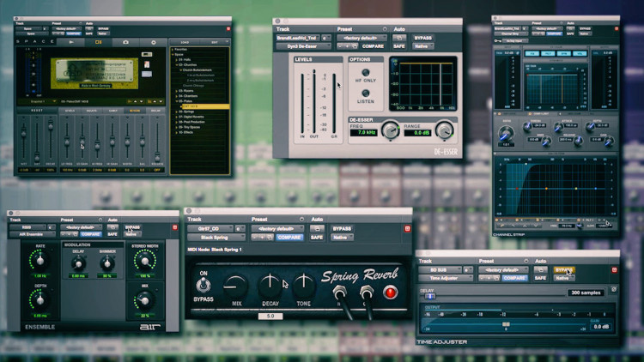Click the RESET button in Space

coord(37,111)
